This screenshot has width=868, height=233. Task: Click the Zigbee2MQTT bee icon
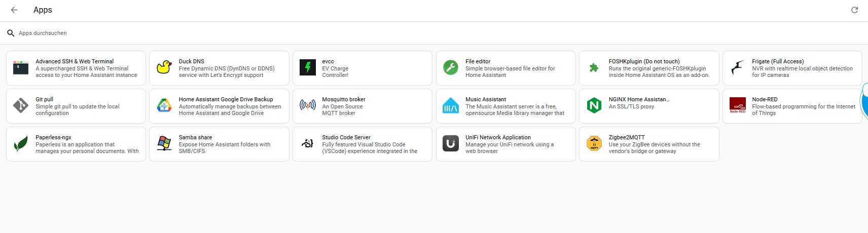tap(594, 143)
